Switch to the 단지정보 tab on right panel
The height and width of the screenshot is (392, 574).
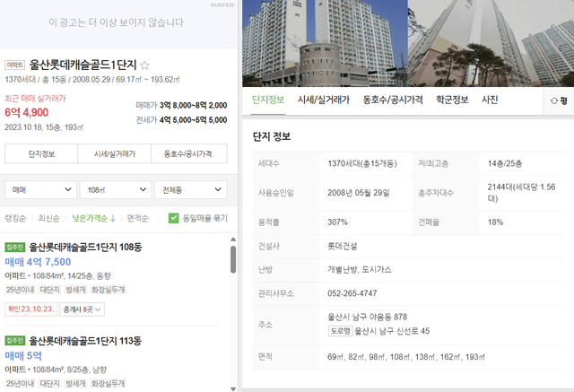(268, 100)
